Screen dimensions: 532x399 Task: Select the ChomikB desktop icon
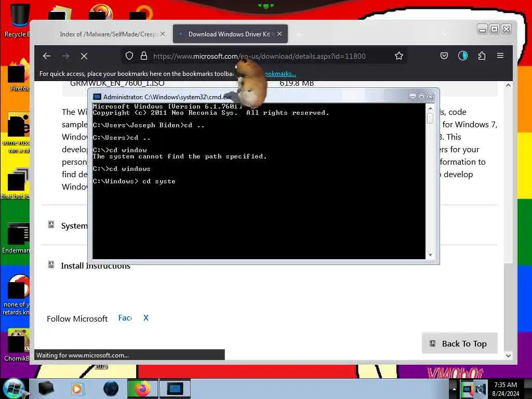(17, 345)
